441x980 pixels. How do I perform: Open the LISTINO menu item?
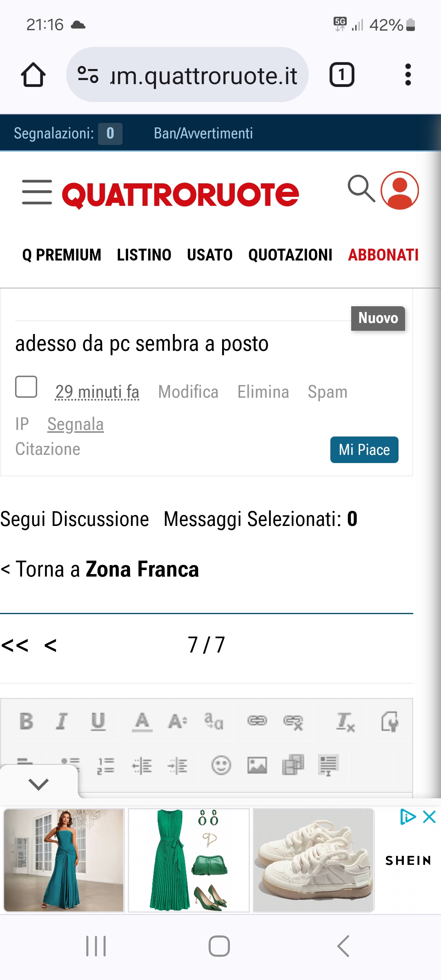click(x=144, y=255)
